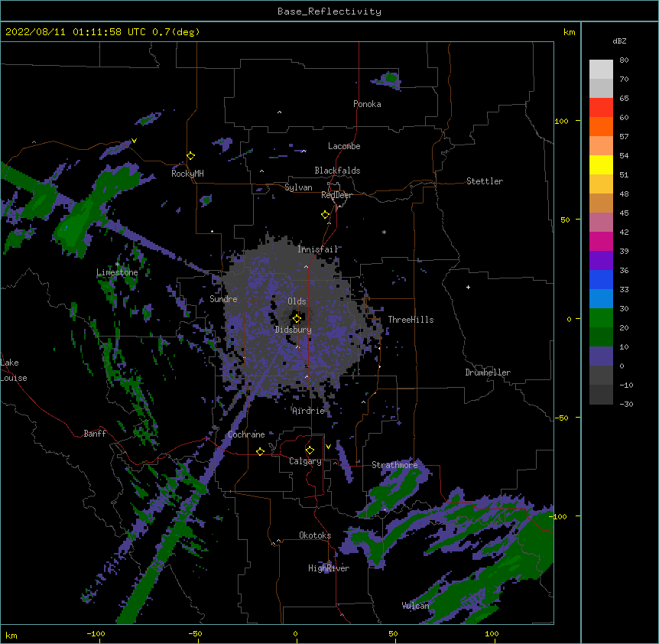This screenshot has width=659, height=644.
Task: Pick the slate purple 10-0 dBZ legend swatch
Action: [601, 356]
